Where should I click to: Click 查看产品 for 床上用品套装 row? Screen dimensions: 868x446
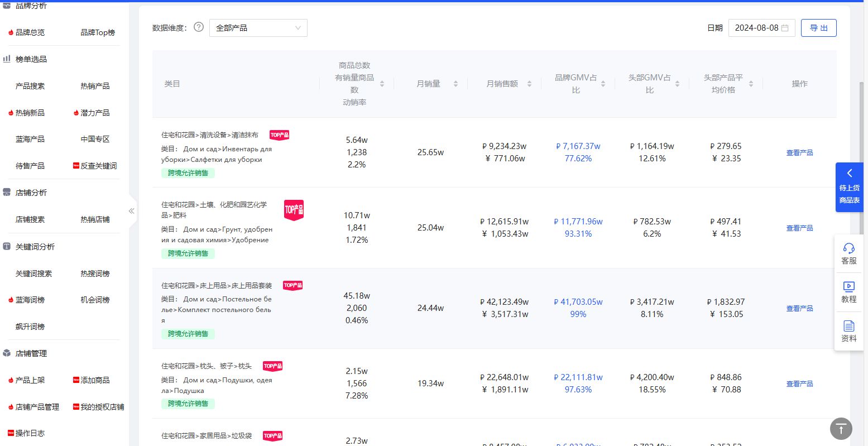tap(799, 308)
